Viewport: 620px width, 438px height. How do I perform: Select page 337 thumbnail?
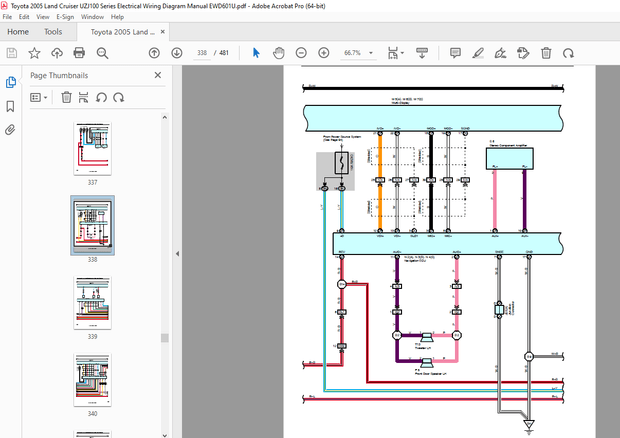pos(93,149)
